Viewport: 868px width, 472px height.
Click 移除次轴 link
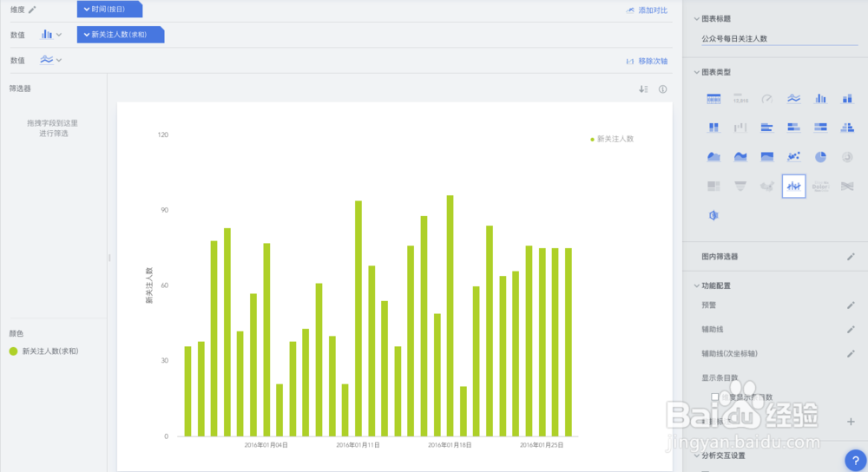pos(647,62)
